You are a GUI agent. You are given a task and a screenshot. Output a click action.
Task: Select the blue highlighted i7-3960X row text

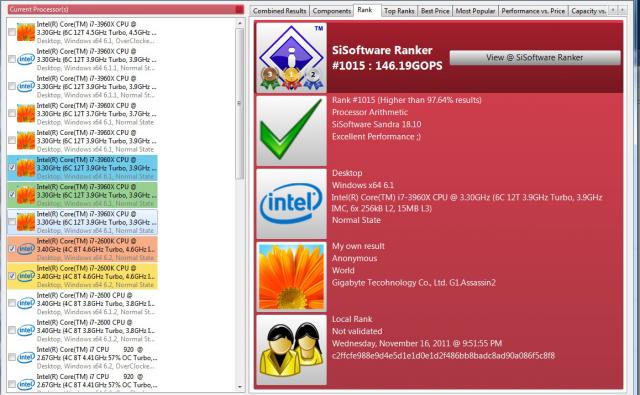[96, 168]
